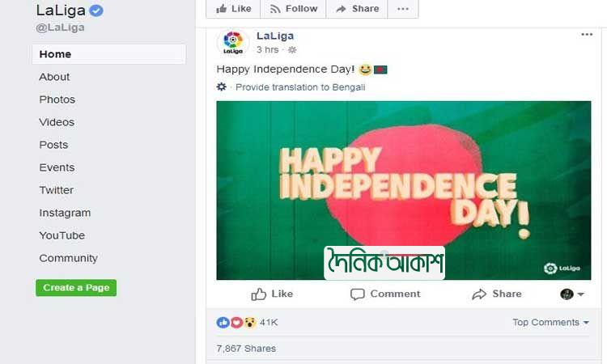
Task: Go to the Videos section in sidebar
Action: click(57, 122)
